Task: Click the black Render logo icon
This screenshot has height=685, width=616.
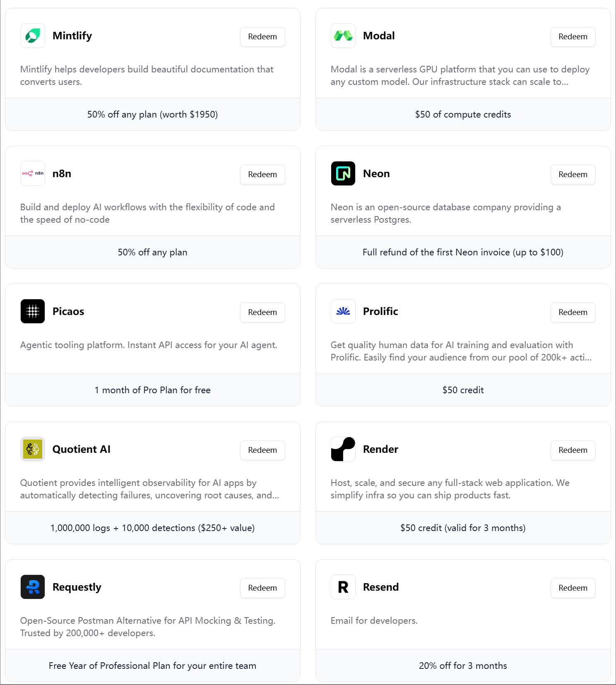Action: [343, 449]
